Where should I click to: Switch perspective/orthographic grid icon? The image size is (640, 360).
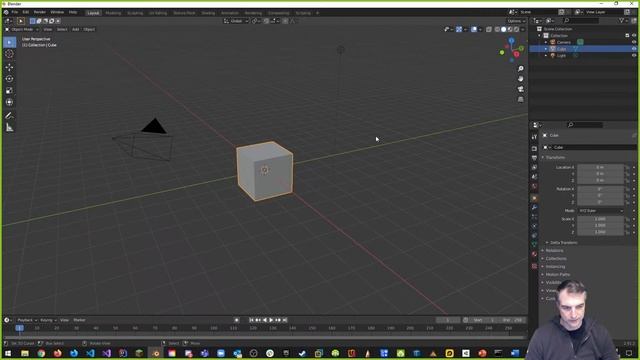(520, 99)
